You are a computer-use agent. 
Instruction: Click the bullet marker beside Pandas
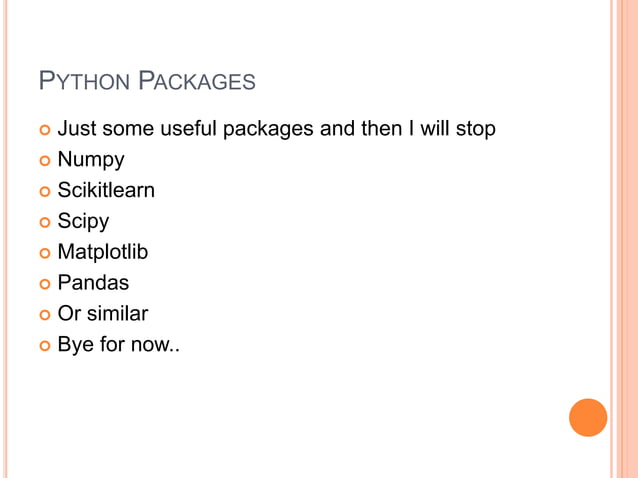coord(42,284)
